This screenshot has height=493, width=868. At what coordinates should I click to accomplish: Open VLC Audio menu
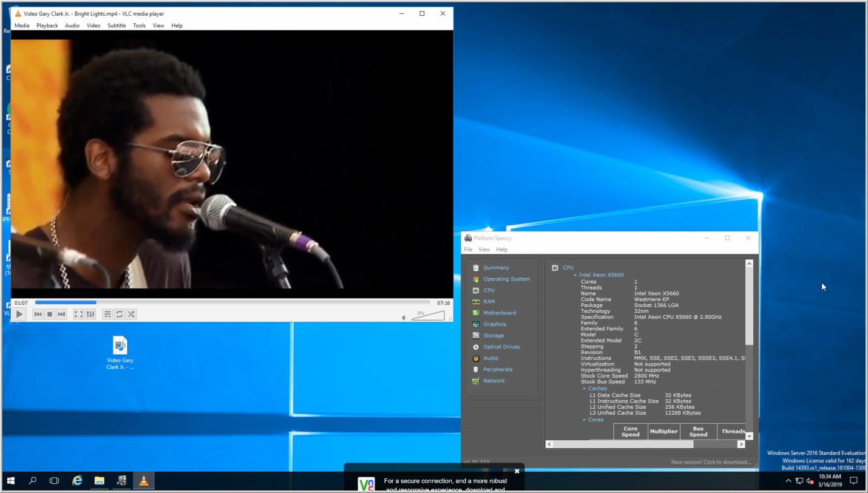(x=72, y=25)
